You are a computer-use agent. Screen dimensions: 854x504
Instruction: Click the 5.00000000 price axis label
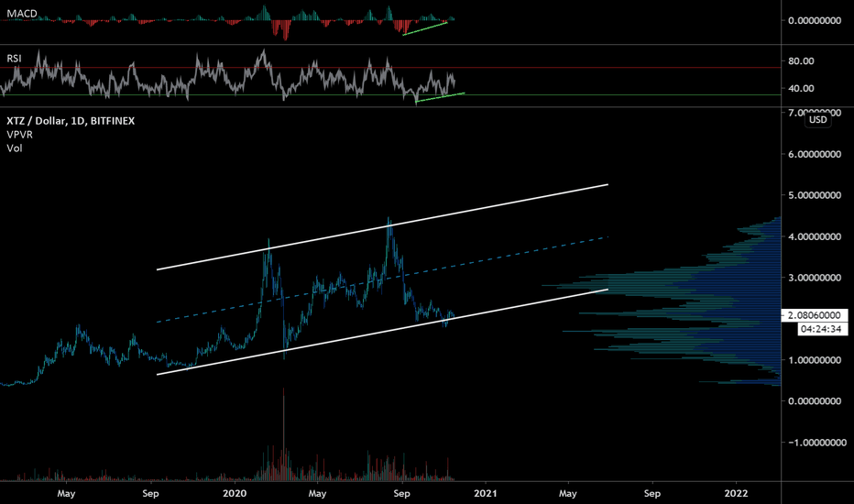(815, 195)
